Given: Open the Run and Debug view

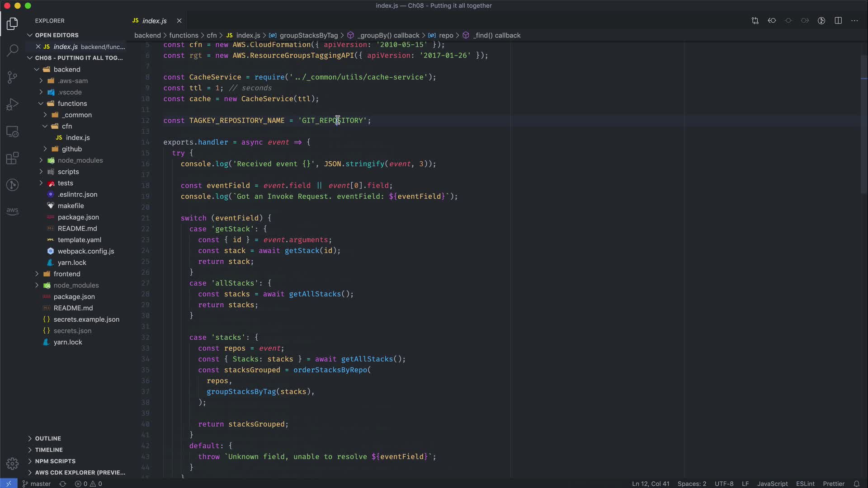Looking at the screenshot, I should point(12,104).
